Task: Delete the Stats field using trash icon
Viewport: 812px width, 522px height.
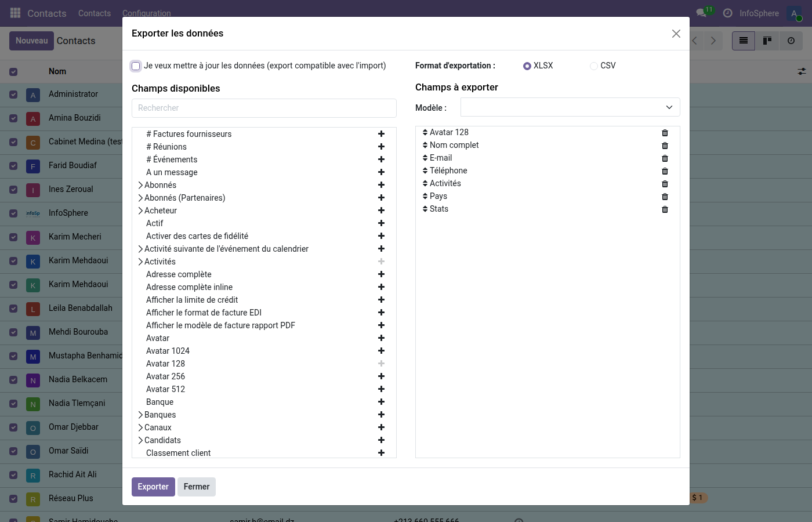Action: (665, 209)
